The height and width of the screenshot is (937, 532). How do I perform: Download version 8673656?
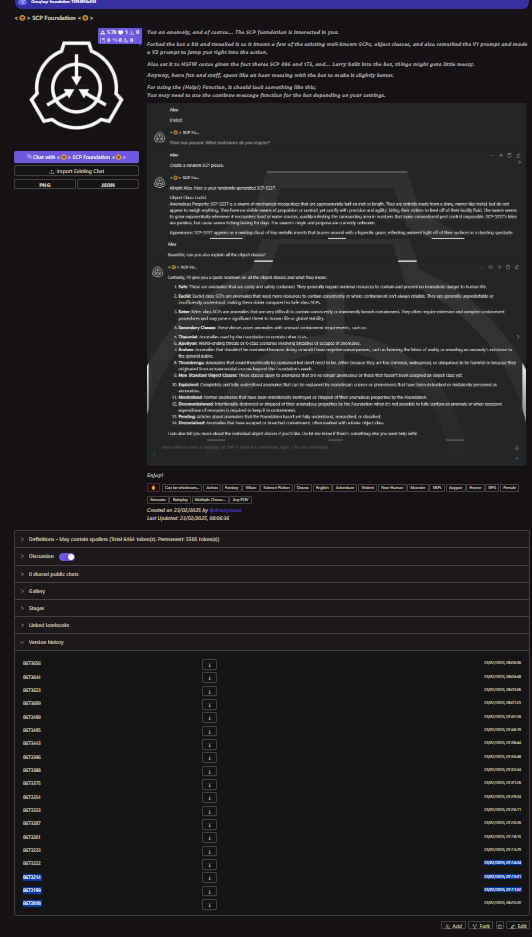[x=209, y=664]
